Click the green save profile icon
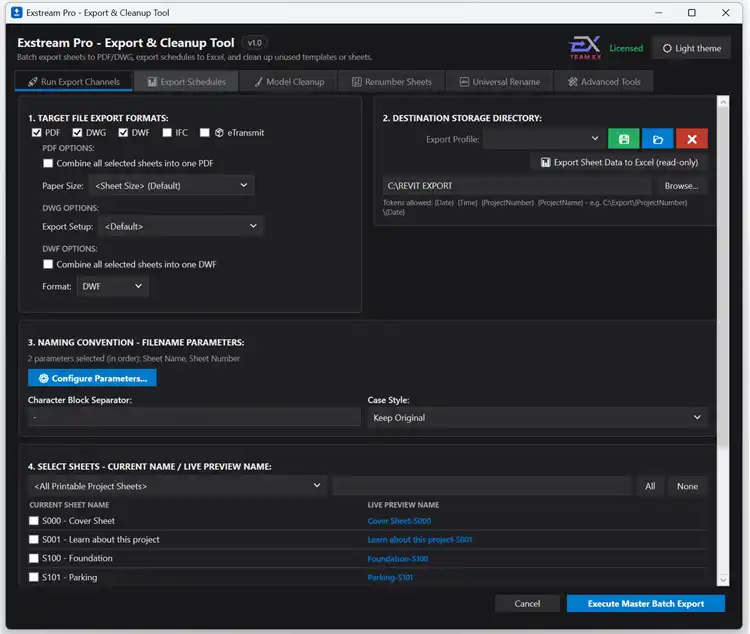This screenshot has height=634, width=750. point(624,139)
